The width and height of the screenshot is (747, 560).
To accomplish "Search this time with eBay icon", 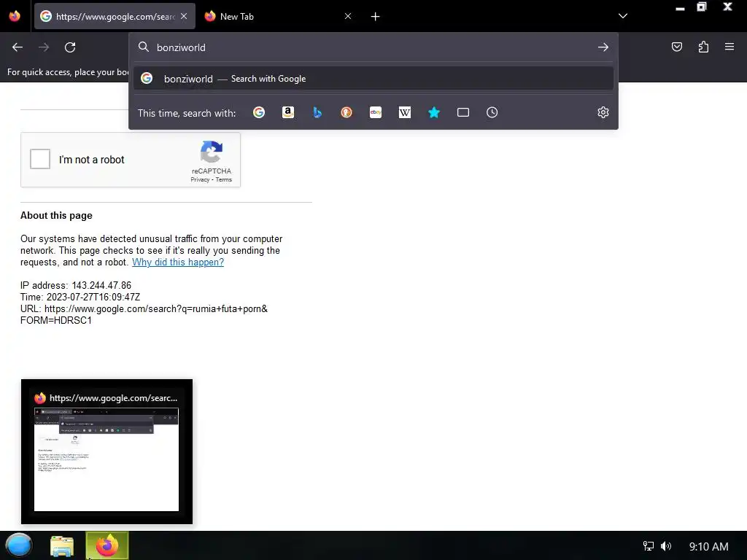I will pos(376,112).
